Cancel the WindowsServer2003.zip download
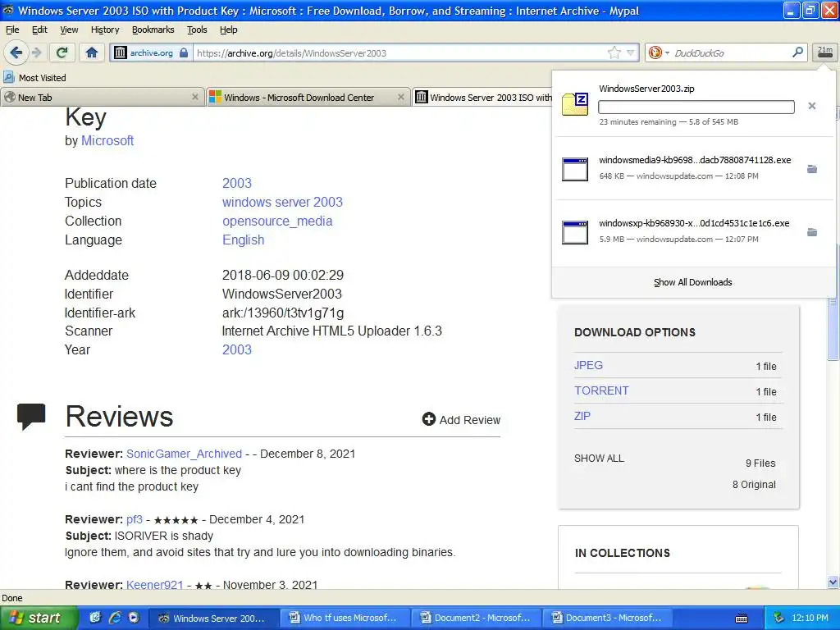Image resolution: width=840 pixels, height=630 pixels. (812, 106)
